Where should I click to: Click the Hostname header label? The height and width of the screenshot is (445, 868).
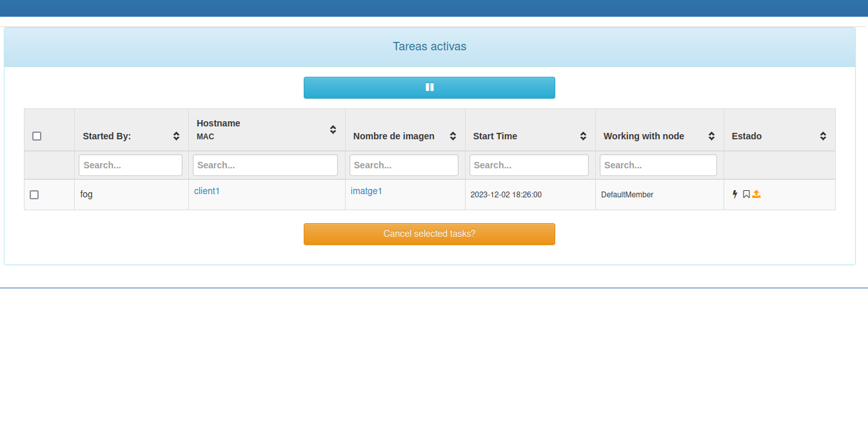[x=219, y=123]
